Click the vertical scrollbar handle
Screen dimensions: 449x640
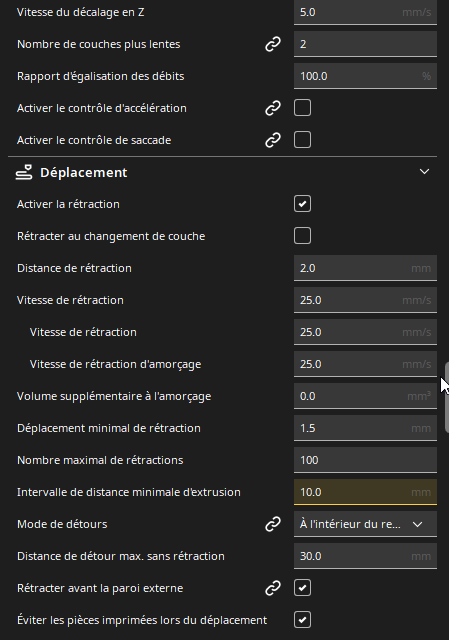pos(447,397)
